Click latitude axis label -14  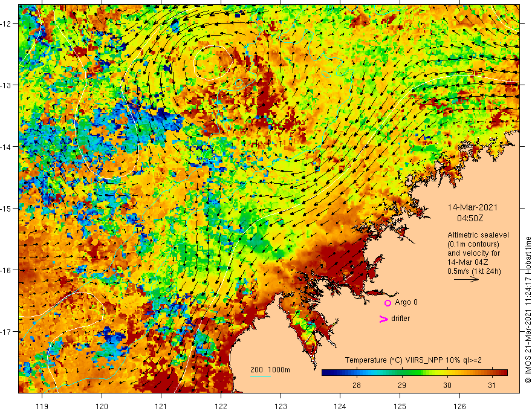[6, 147]
